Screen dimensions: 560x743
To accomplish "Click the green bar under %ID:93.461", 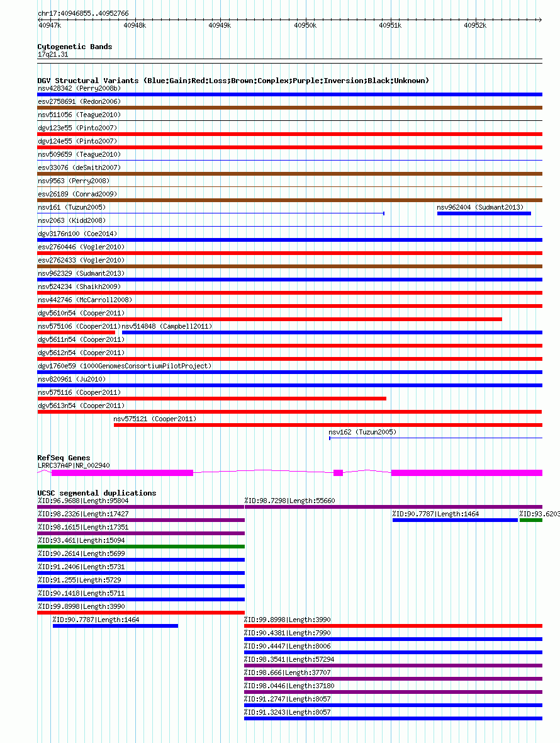I will click(141, 547).
